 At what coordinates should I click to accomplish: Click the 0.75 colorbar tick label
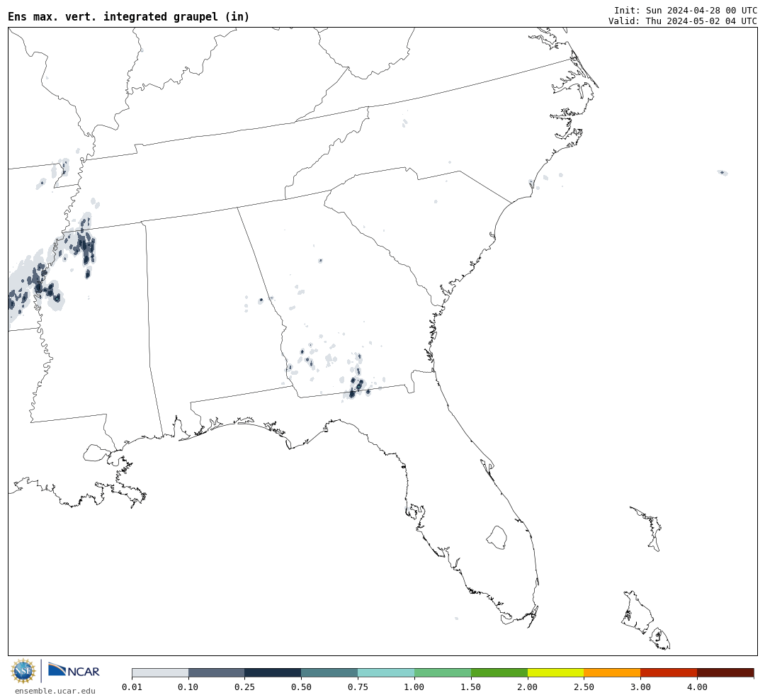point(358,687)
